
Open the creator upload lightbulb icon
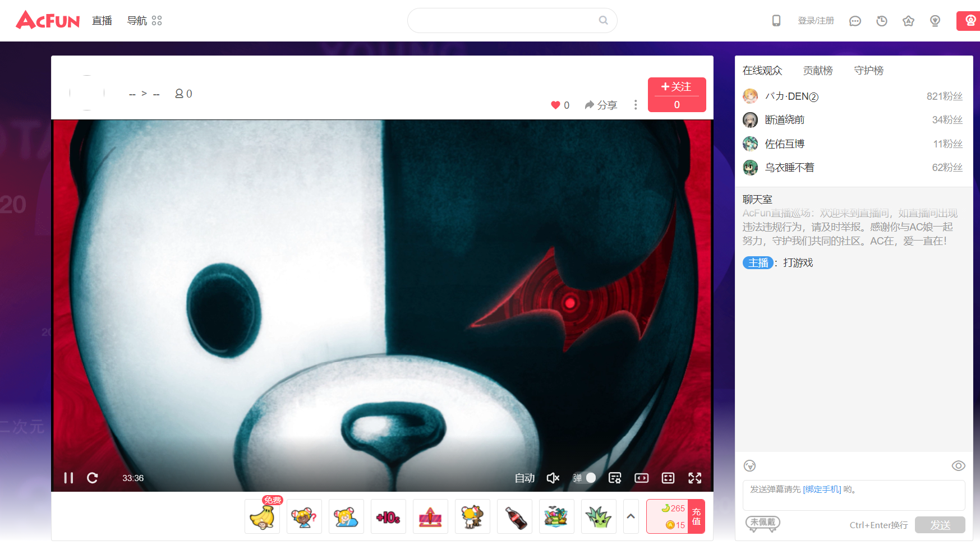(x=935, y=21)
